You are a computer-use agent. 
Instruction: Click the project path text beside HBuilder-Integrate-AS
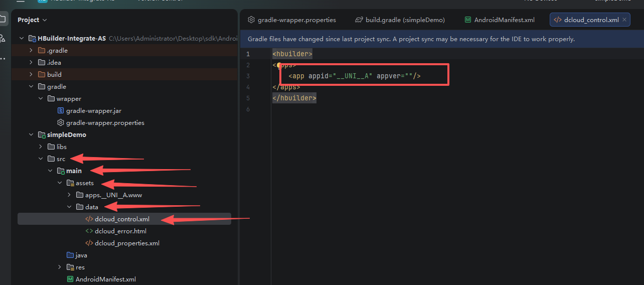click(173, 38)
